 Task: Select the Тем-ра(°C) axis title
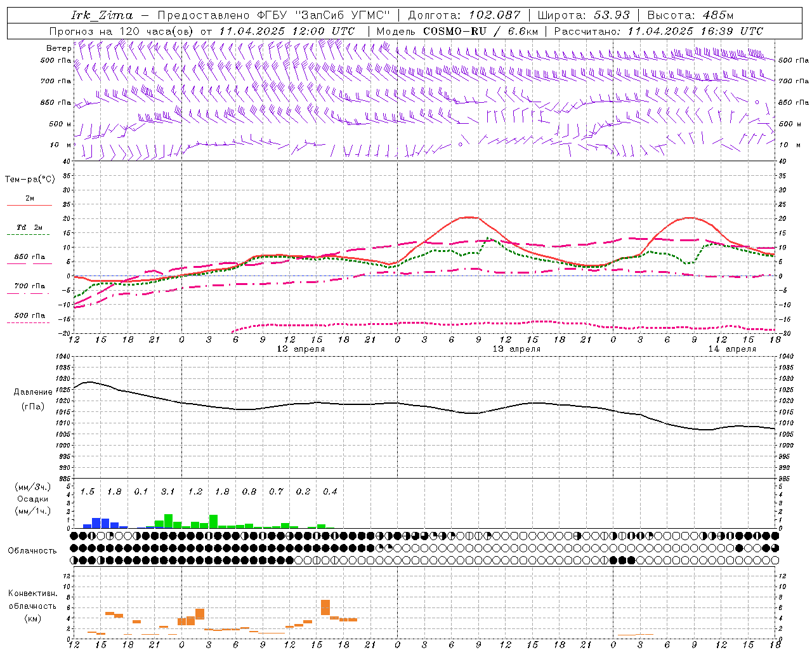point(30,180)
